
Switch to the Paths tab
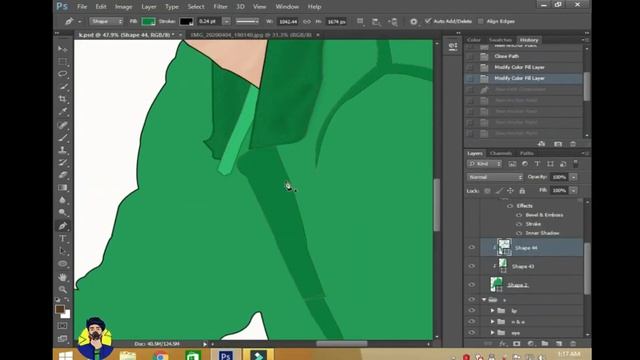(x=527, y=153)
